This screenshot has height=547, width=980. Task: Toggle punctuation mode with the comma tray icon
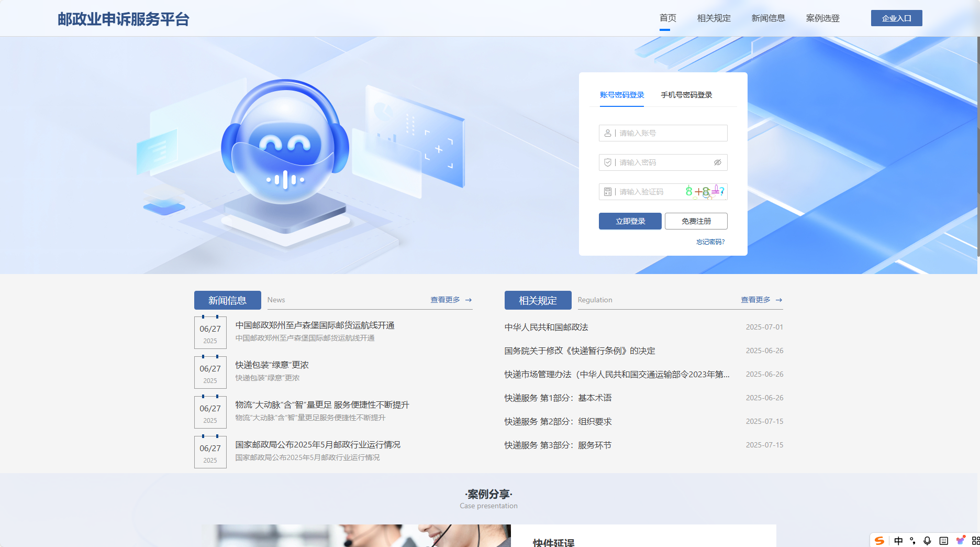[x=913, y=540]
